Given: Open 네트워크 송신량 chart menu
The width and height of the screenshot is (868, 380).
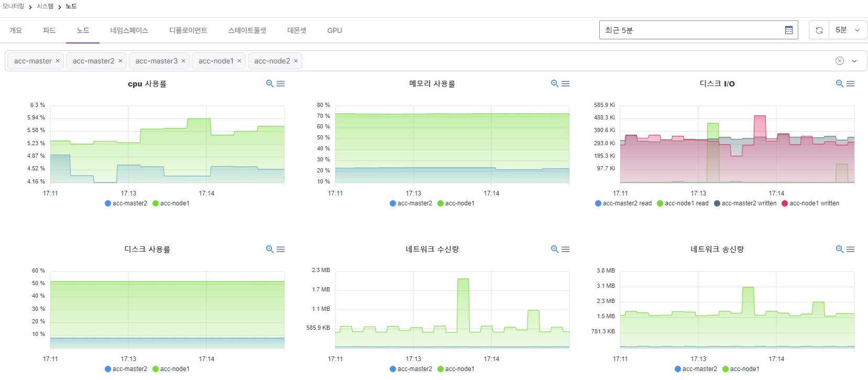Looking at the screenshot, I should point(851,249).
